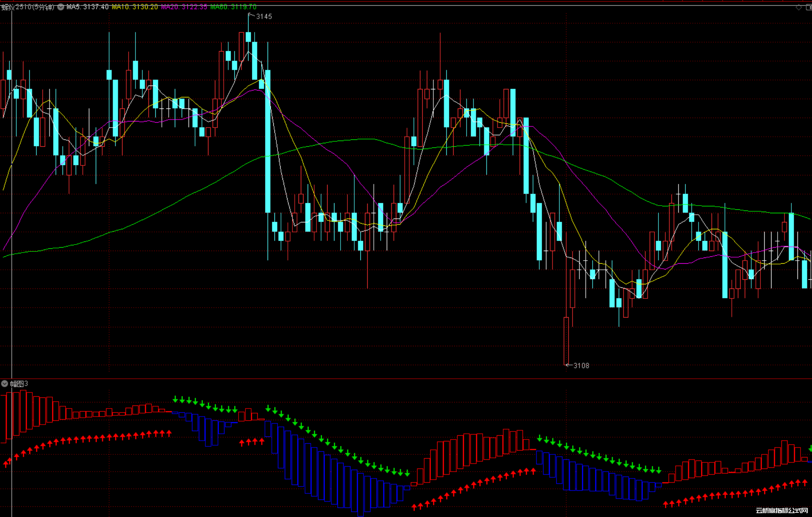The image size is (812, 517).
Task: Expand the 幅图3 sub-chart indicator dropdown
Action: [x=5, y=384]
